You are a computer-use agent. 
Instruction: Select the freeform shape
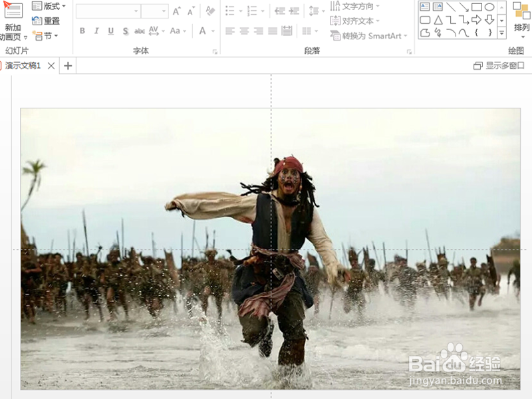(x=425, y=33)
